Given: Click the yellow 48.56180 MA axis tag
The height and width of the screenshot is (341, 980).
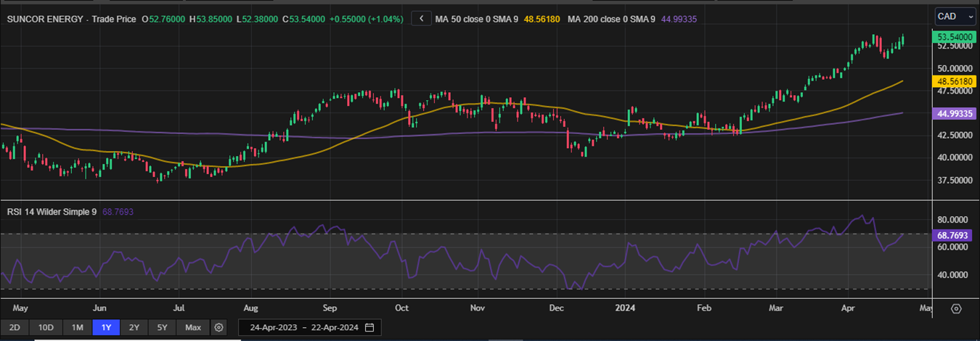Looking at the screenshot, I should click(955, 82).
